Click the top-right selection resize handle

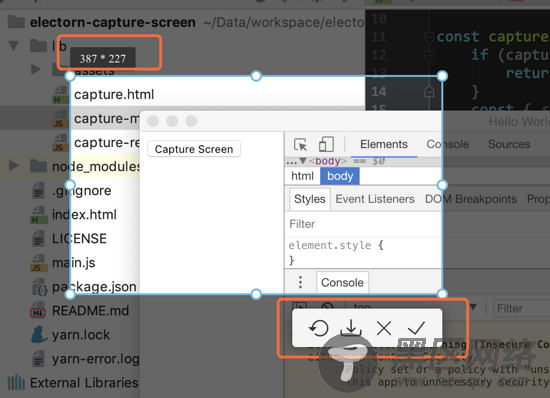click(442, 76)
